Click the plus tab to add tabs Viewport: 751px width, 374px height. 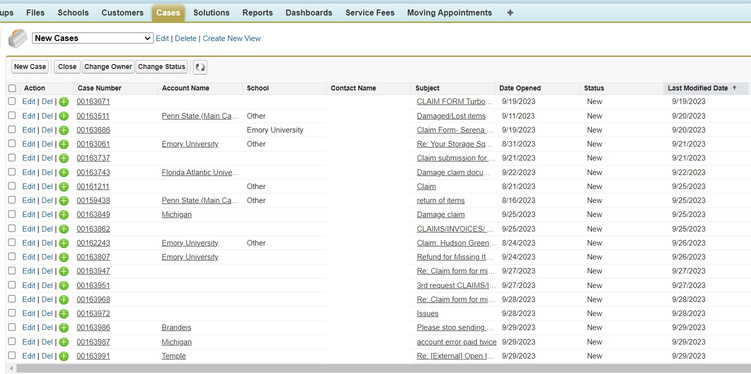tap(510, 13)
